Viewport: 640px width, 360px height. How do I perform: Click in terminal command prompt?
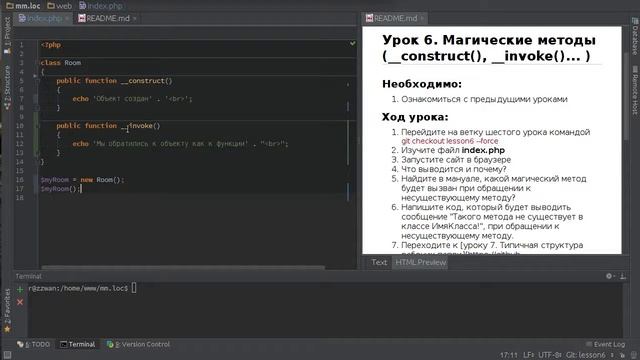[133, 288]
